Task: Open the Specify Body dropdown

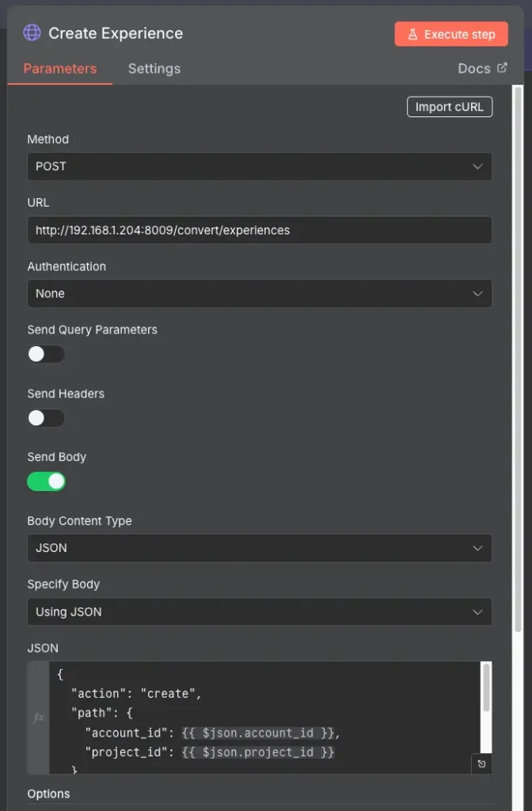Action: point(260,612)
